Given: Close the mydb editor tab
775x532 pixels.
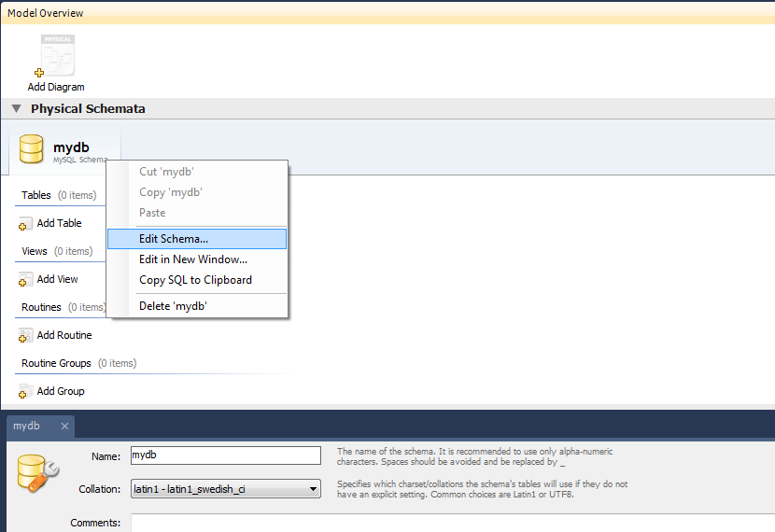Looking at the screenshot, I should (x=64, y=426).
